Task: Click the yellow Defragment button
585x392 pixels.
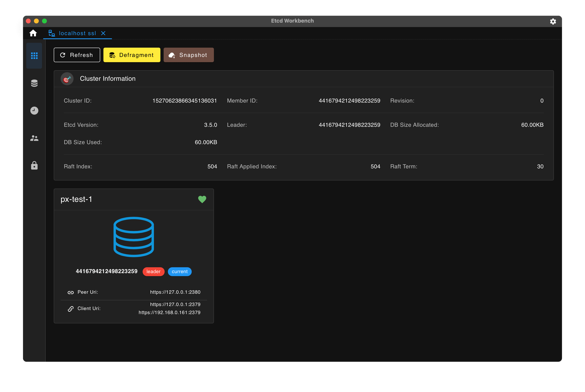Action: coord(132,55)
